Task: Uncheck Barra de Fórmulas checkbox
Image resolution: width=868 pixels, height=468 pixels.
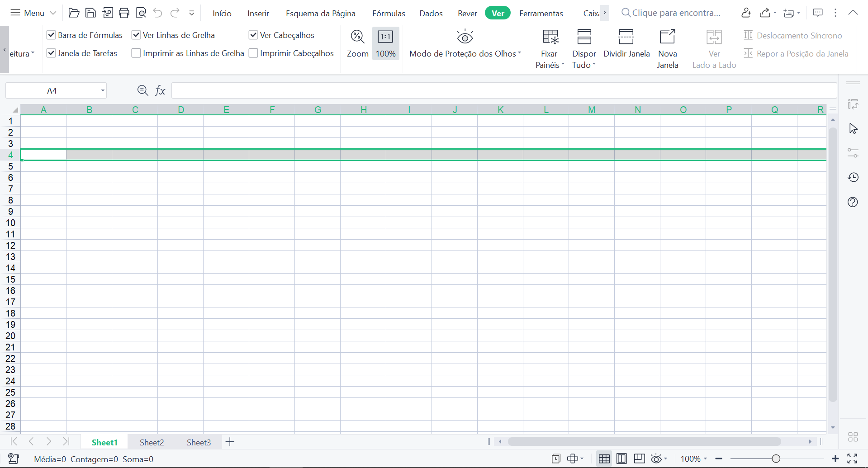Action: click(x=51, y=35)
